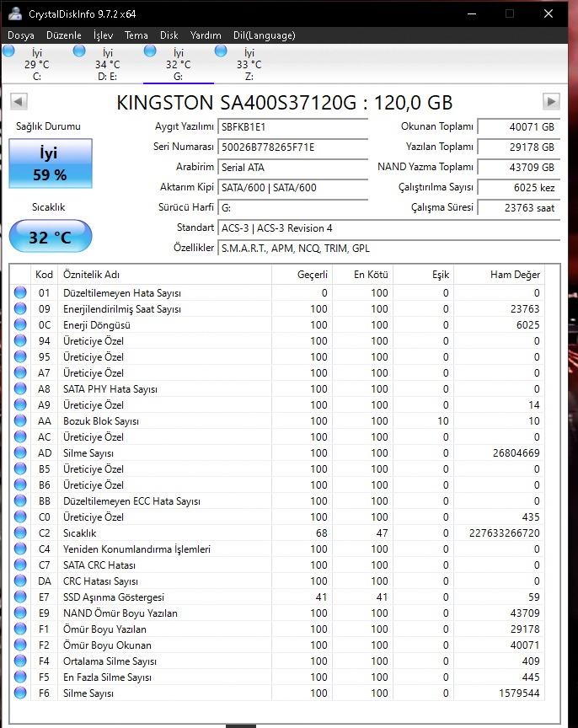Click status icon of row C4 Yeniden Konumlandırma
Image resolution: width=578 pixels, height=728 pixels.
point(20,549)
